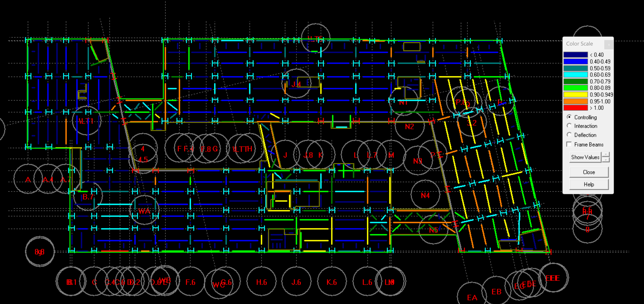
Task: Select grid bubble labeled N3
Action: tap(418, 161)
